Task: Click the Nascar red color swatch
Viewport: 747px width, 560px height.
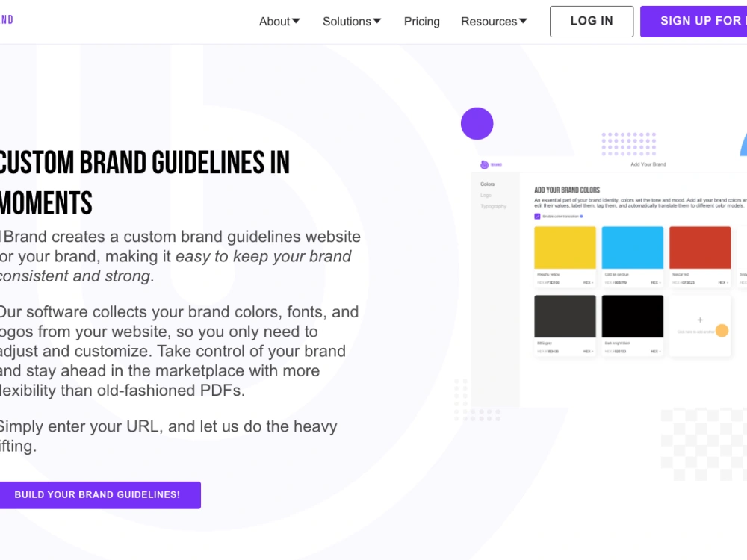Action: 700,248
